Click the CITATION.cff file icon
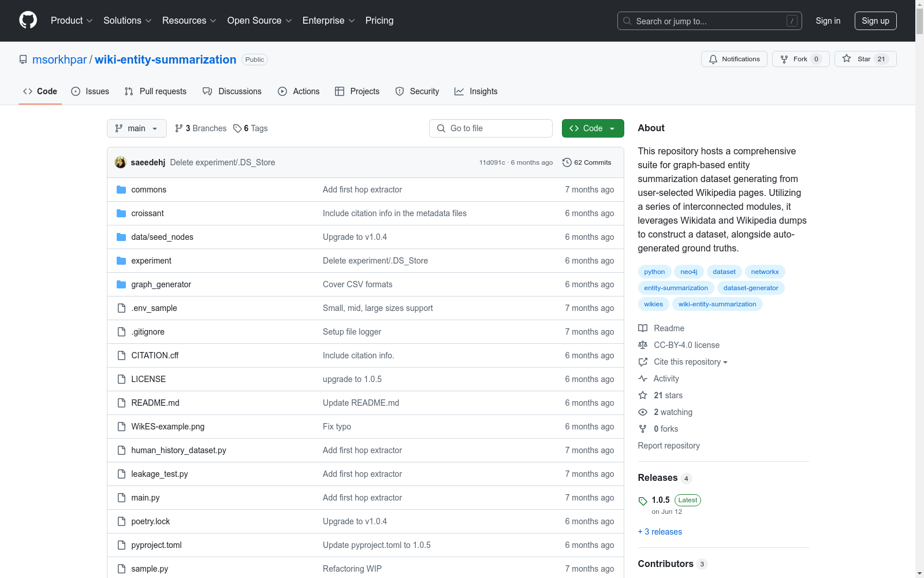Viewport: 924px width, 578px height. point(121,355)
